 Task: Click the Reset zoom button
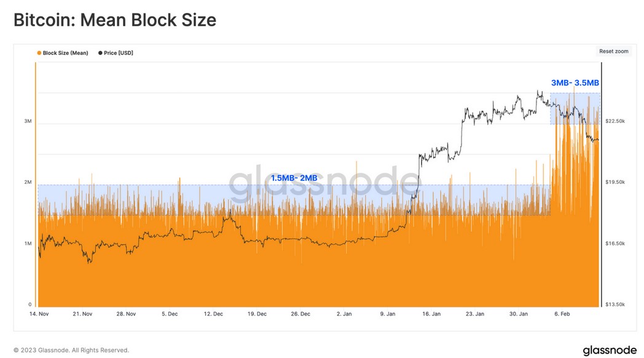click(613, 52)
